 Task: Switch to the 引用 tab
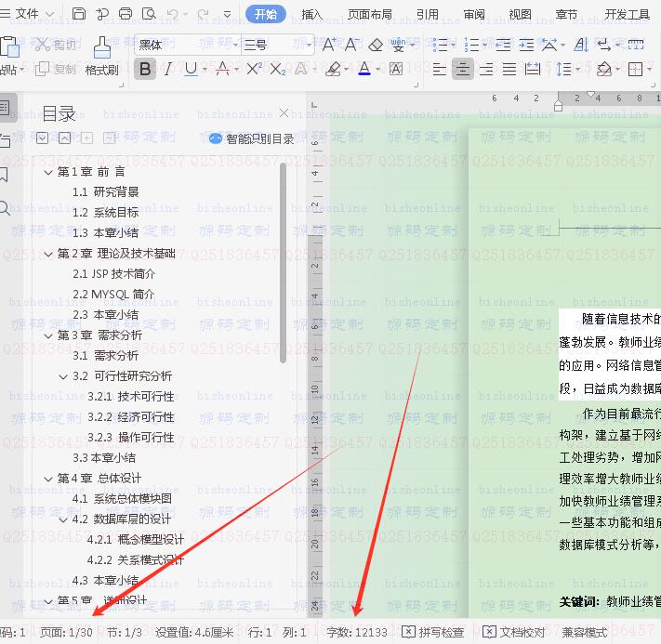(x=428, y=14)
